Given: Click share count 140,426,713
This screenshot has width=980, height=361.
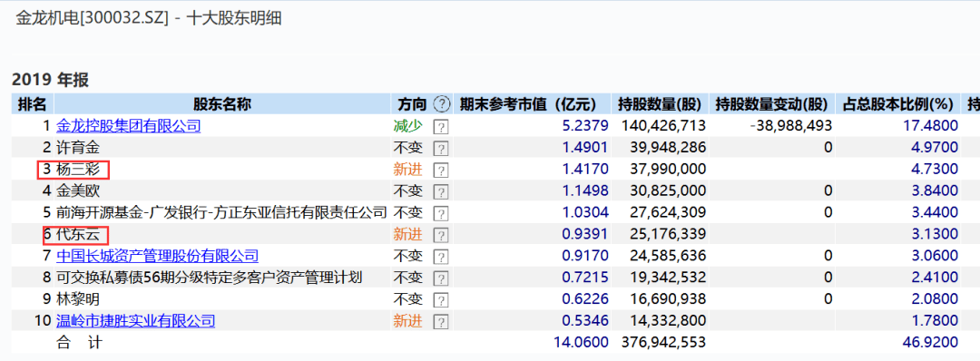Looking at the screenshot, I should pos(663,126).
